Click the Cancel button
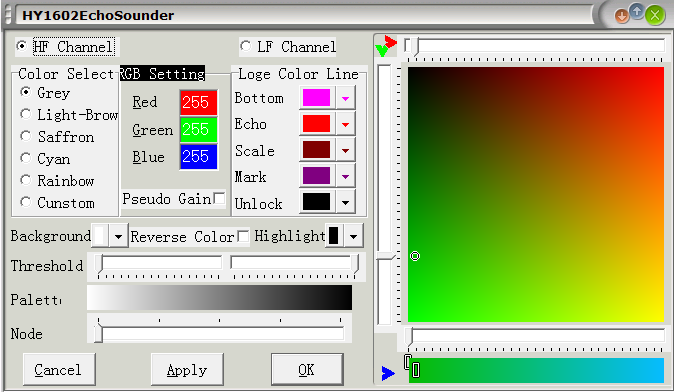Screen dimensions: 674x392 59,370
